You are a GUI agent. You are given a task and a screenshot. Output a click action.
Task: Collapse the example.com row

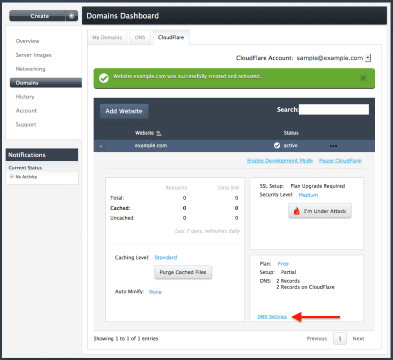101,146
